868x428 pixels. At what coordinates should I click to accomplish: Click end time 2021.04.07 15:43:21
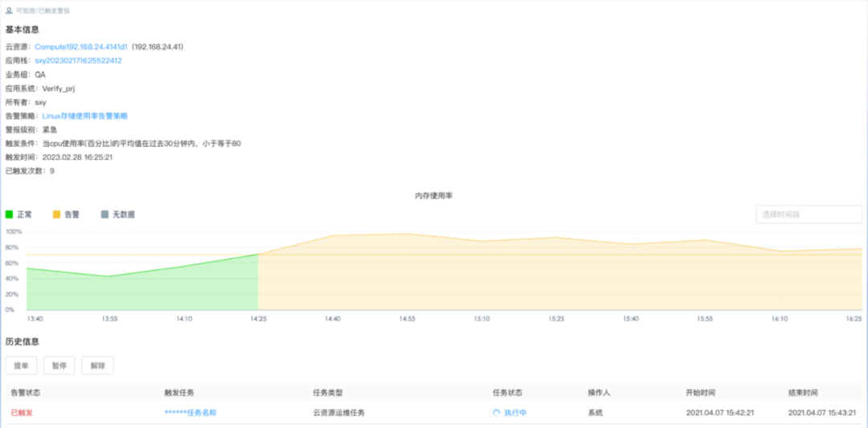point(823,413)
